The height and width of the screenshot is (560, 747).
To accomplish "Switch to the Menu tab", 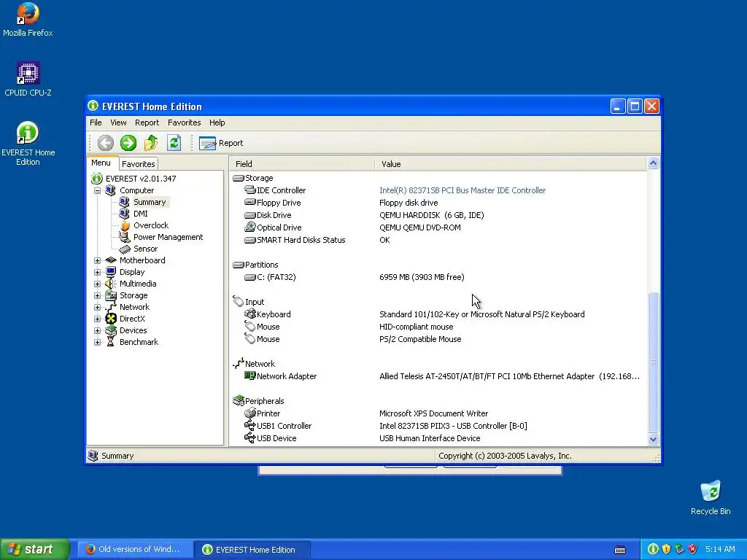I will point(101,163).
